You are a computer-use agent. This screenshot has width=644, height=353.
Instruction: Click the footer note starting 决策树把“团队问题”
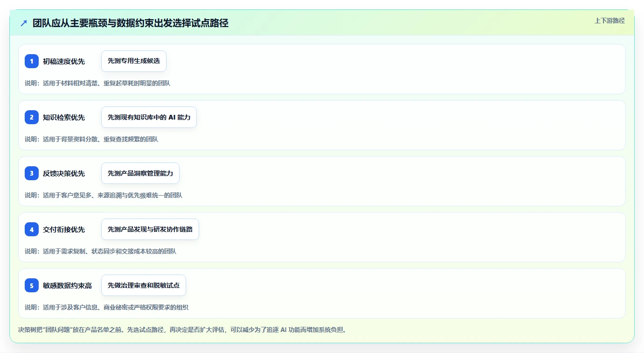click(x=182, y=330)
